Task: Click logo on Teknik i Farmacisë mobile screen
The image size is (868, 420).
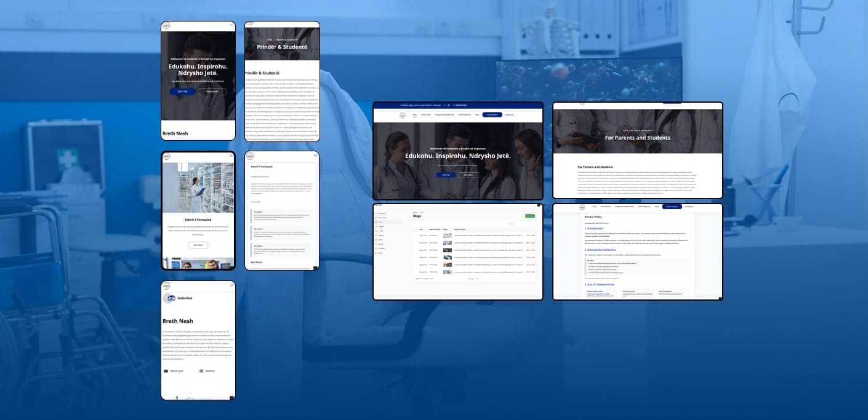Action: click(166, 156)
